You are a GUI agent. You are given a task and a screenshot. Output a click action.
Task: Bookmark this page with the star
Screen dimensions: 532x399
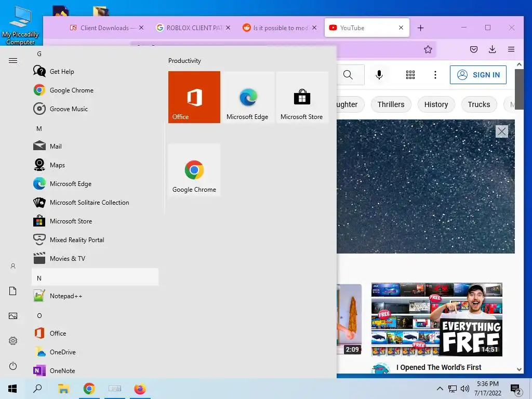[x=428, y=49]
